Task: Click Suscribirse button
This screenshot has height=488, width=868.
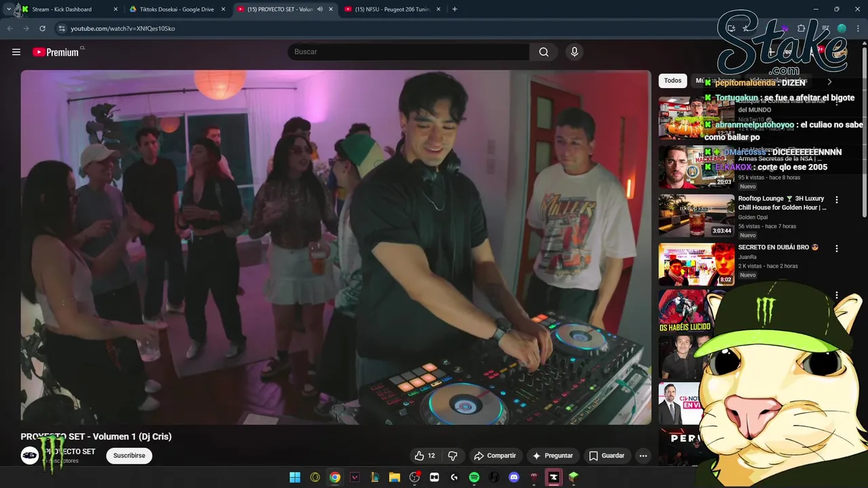Action: click(130, 455)
